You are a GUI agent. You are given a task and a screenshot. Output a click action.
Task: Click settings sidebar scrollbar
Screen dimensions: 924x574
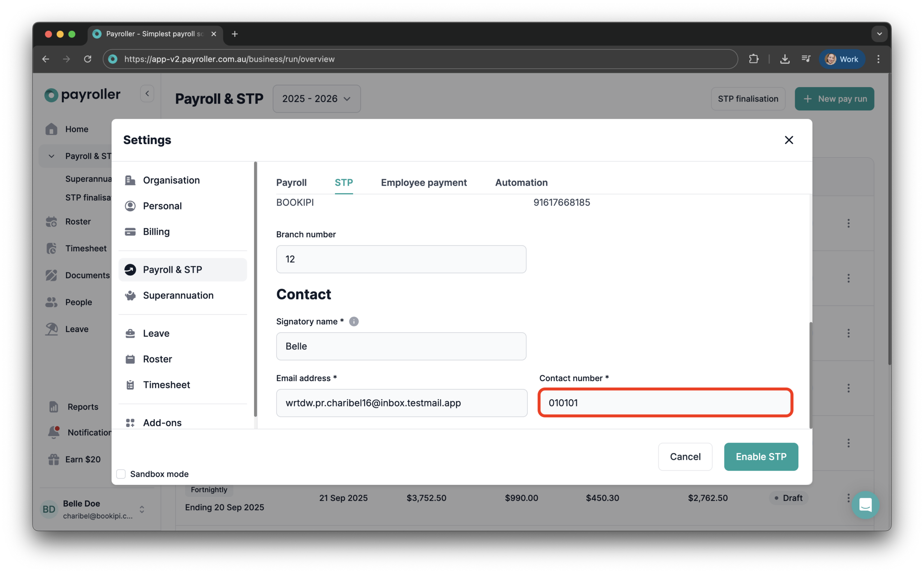[255, 289]
